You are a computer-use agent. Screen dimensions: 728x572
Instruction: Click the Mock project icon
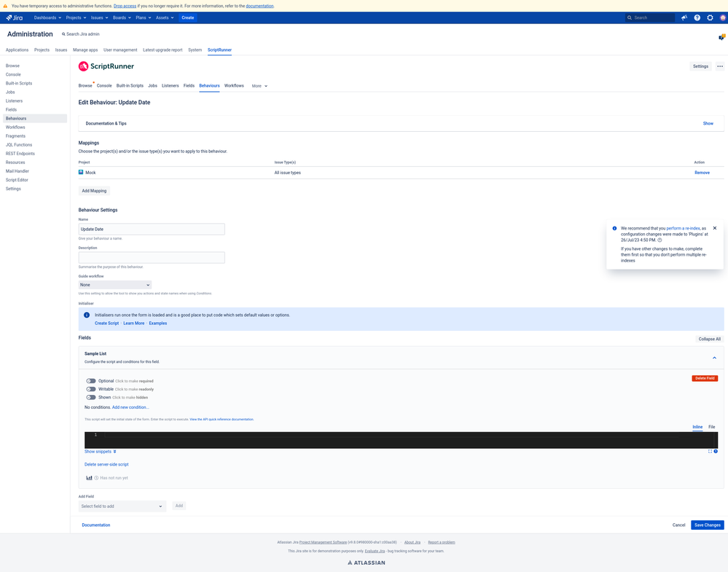pyautogui.click(x=81, y=172)
